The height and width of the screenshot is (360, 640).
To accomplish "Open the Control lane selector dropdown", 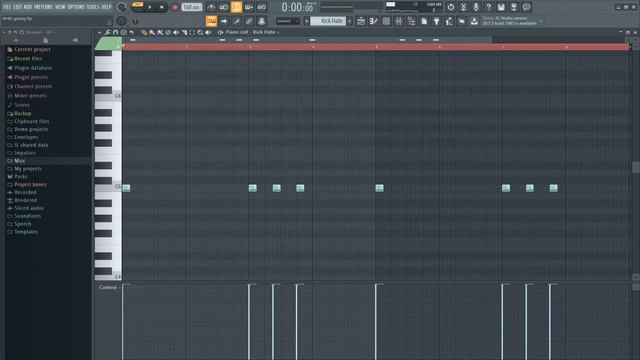I will 109,287.
